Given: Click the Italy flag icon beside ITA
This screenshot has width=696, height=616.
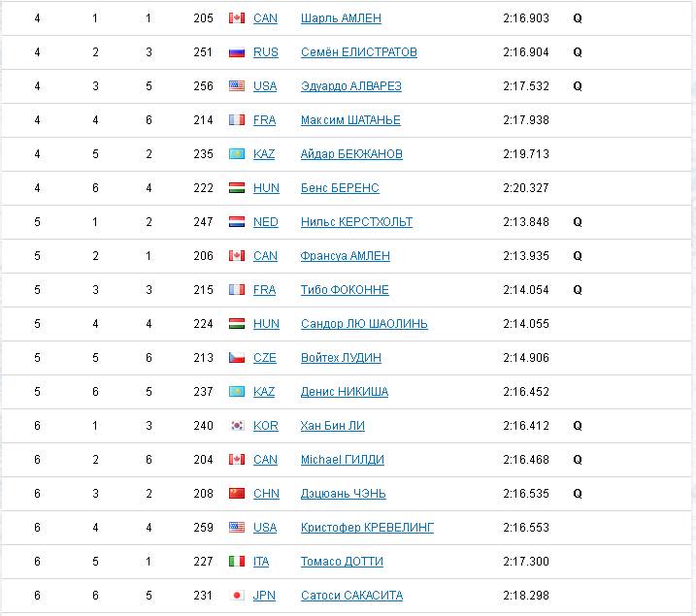Looking at the screenshot, I should coord(237,562).
